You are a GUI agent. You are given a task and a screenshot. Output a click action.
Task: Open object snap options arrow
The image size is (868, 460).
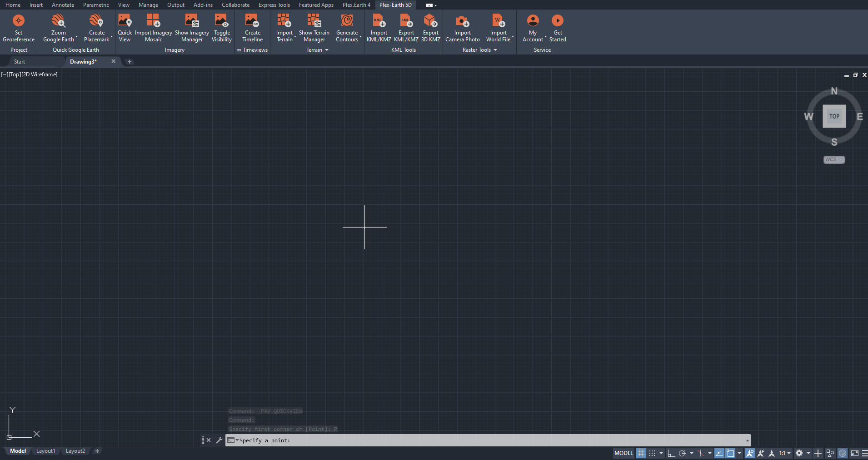click(739, 453)
